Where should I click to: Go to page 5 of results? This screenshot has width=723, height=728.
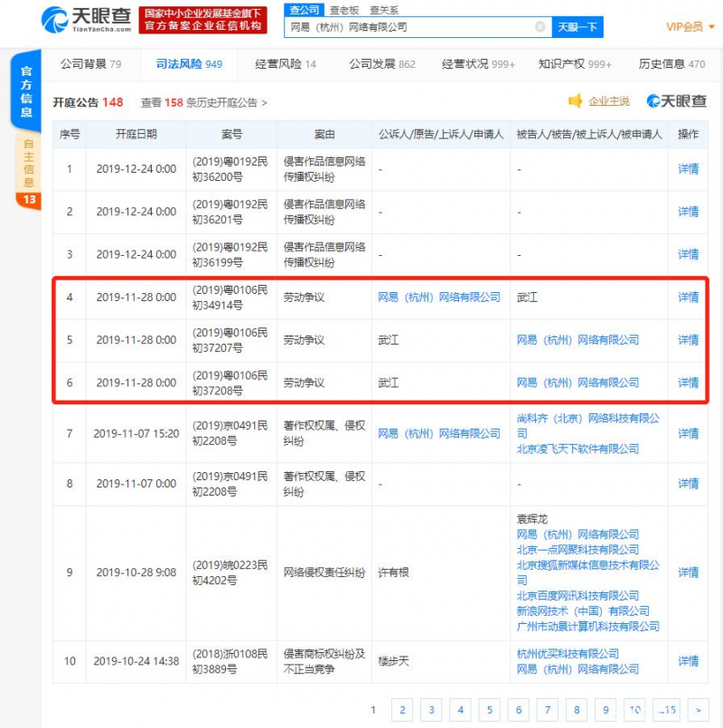[x=490, y=709]
